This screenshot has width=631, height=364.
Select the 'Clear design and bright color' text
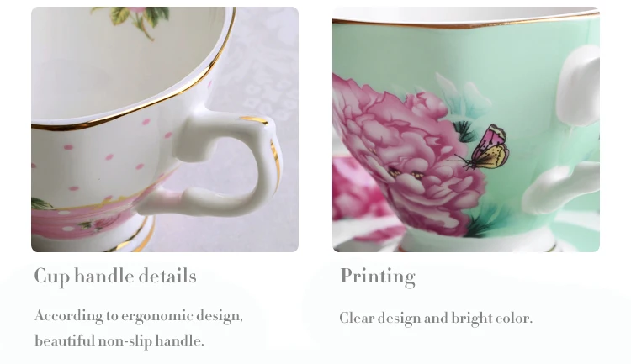436,318
